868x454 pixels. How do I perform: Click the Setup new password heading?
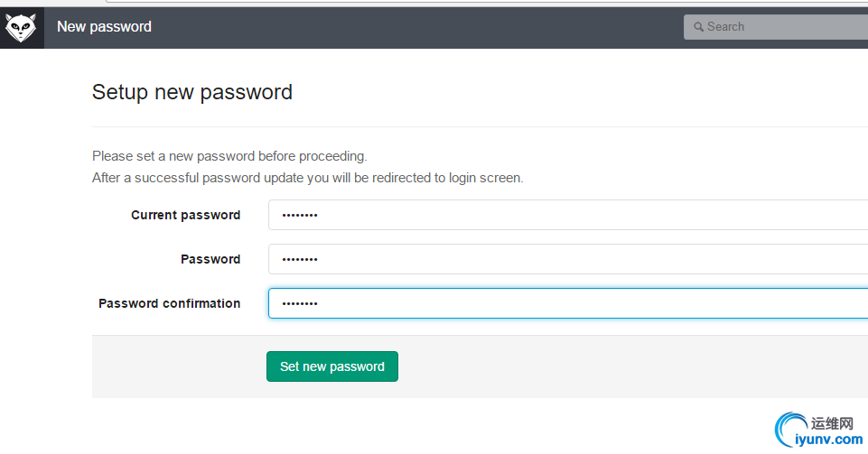pos(192,92)
